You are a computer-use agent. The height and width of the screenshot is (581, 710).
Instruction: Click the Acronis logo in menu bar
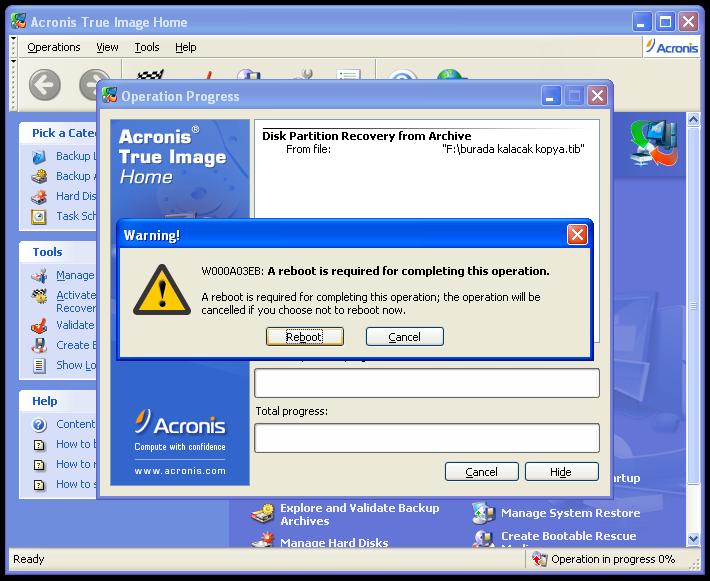(672, 47)
